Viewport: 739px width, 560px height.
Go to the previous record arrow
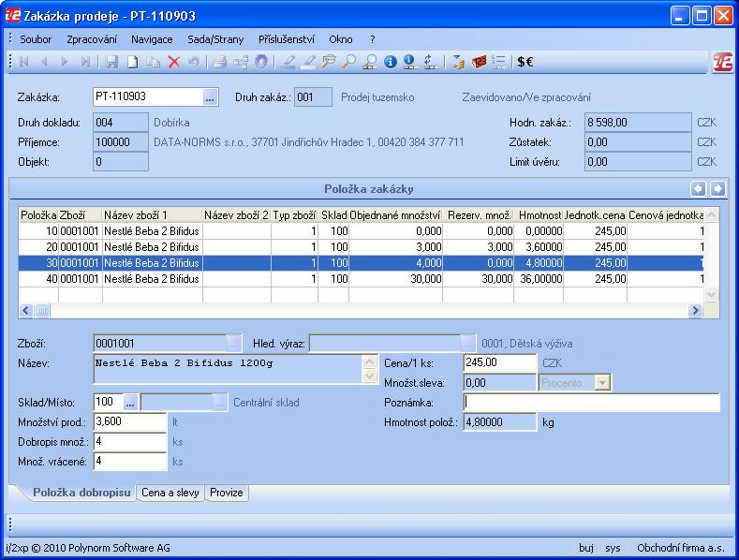tap(44, 62)
